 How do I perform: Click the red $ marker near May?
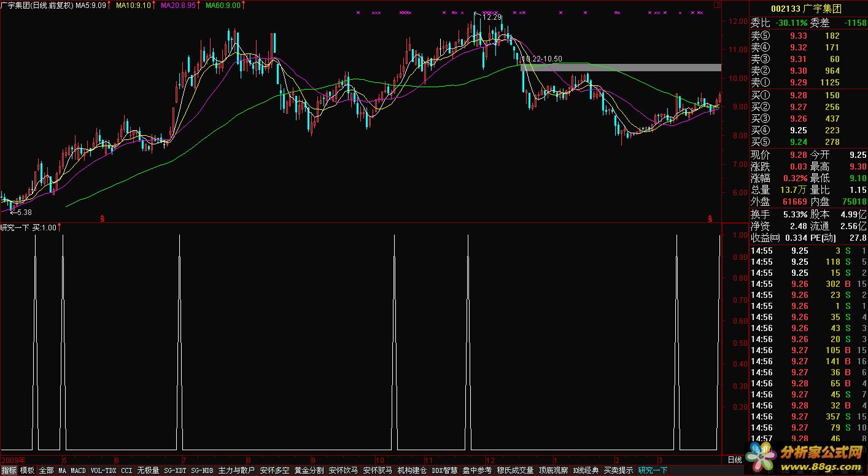click(102, 218)
